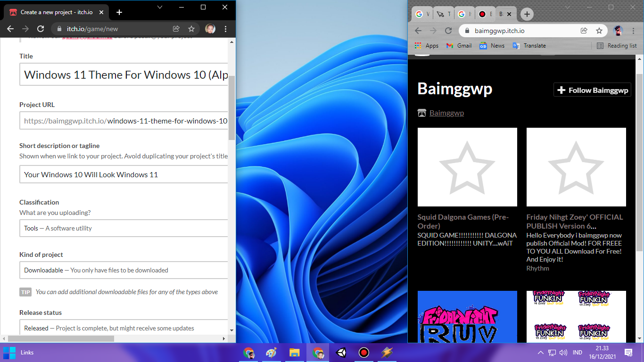Open the News bookmark

tap(492, 46)
